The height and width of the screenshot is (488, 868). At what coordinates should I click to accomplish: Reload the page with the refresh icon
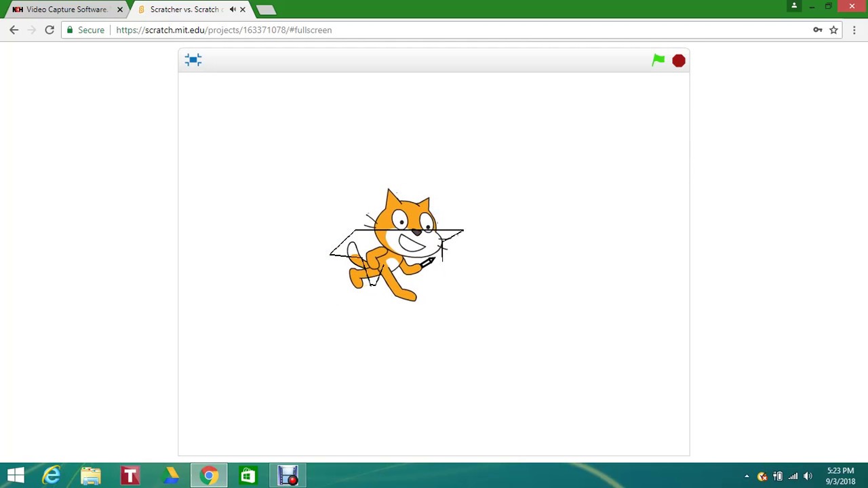tap(50, 30)
